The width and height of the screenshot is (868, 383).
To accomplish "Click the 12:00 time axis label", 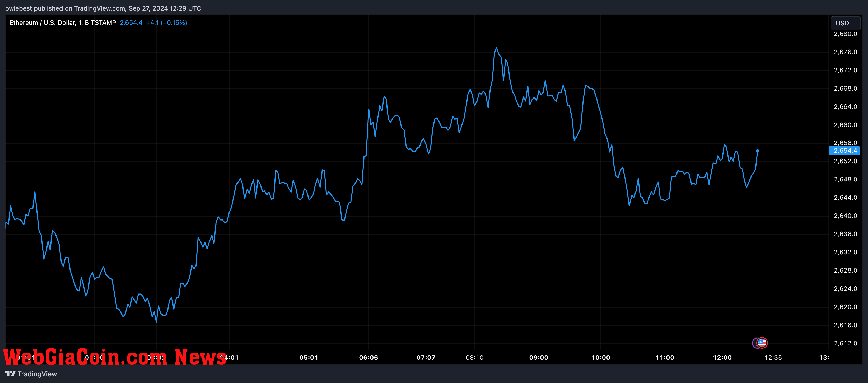I will click(x=722, y=357).
